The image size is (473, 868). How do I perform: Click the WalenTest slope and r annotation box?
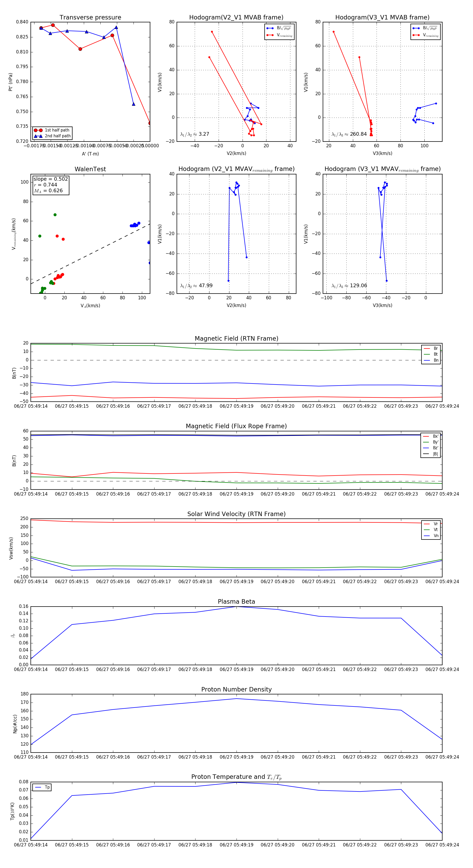[50, 185]
